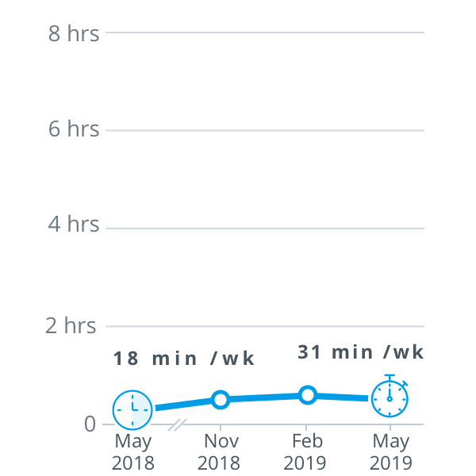Select the Feb 2019 data point circle
Viewport: 476px width, 476px height.
pos(308,394)
